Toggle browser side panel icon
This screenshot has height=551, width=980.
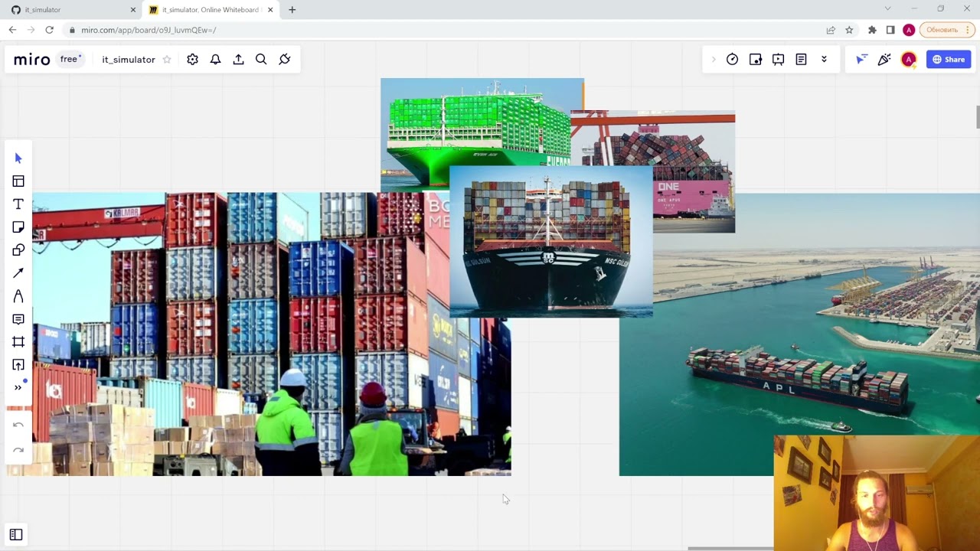pos(890,30)
